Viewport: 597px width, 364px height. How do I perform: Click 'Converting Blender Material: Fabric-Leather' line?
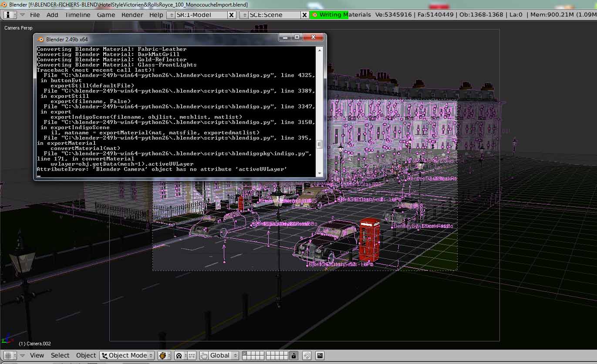click(111, 49)
